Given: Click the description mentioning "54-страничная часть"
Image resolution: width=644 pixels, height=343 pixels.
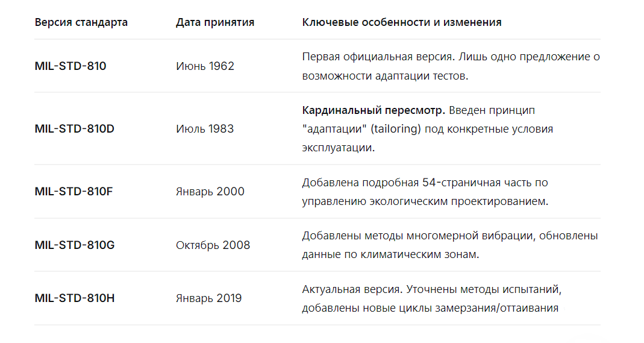Looking at the screenshot, I should [x=425, y=192].
